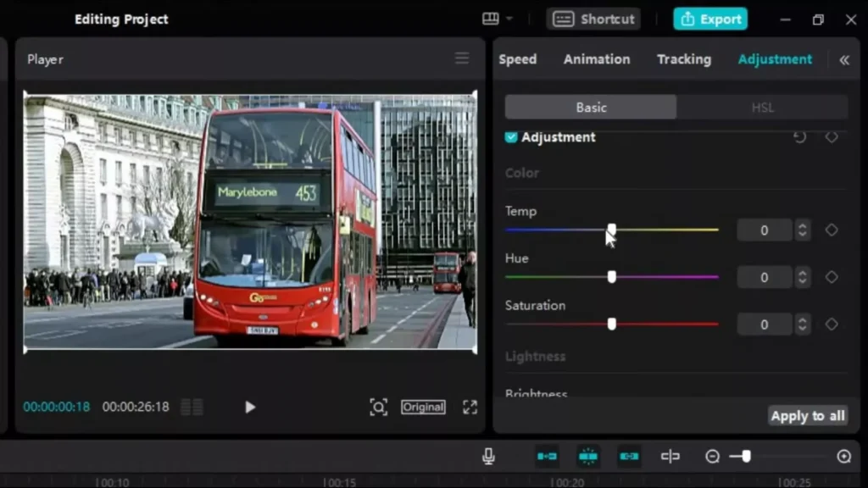This screenshot has width=868, height=488.
Task: Click the snapshot magnifier icon under the player
Action: (x=379, y=407)
